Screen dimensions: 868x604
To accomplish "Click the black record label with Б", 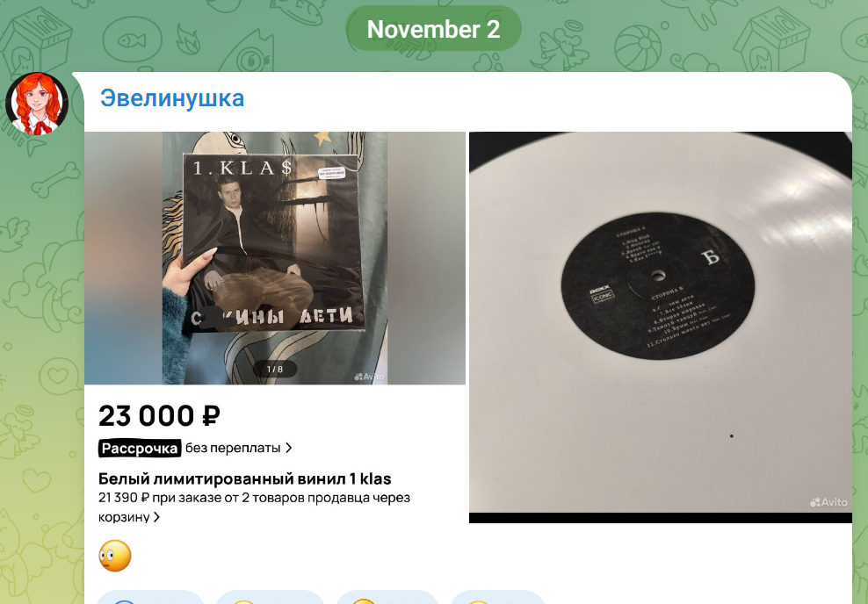I will [x=658, y=285].
